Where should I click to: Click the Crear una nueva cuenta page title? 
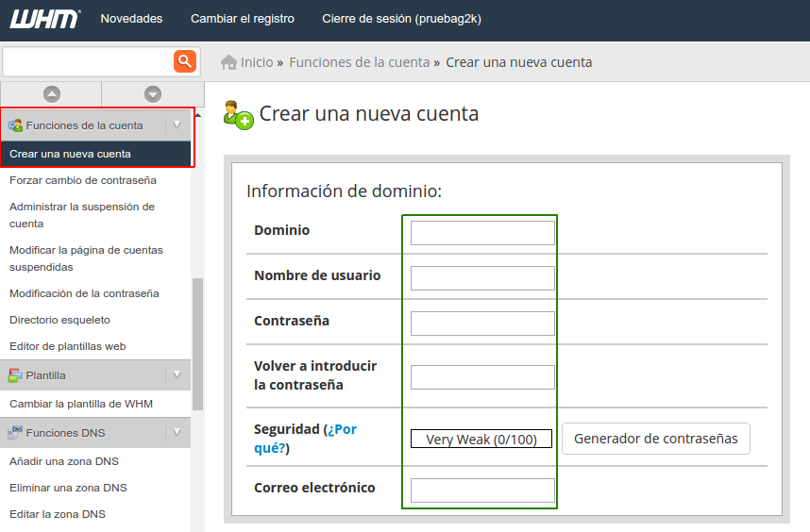[369, 113]
